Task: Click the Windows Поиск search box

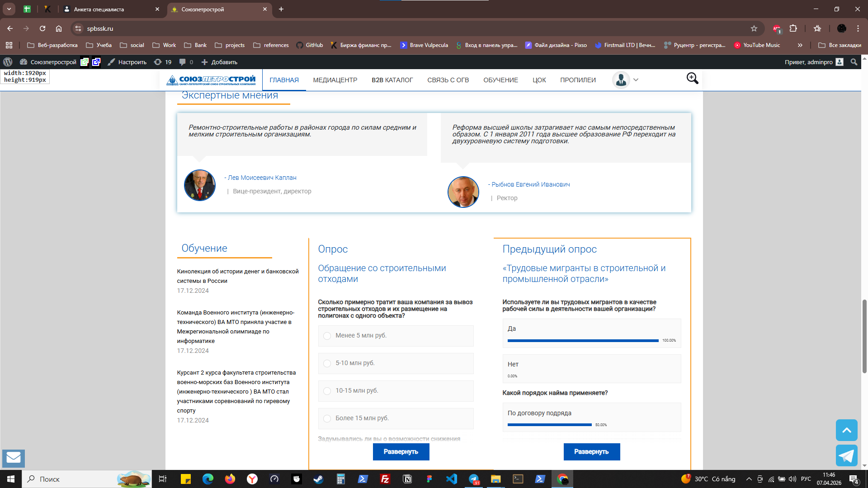Action: tap(87, 479)
